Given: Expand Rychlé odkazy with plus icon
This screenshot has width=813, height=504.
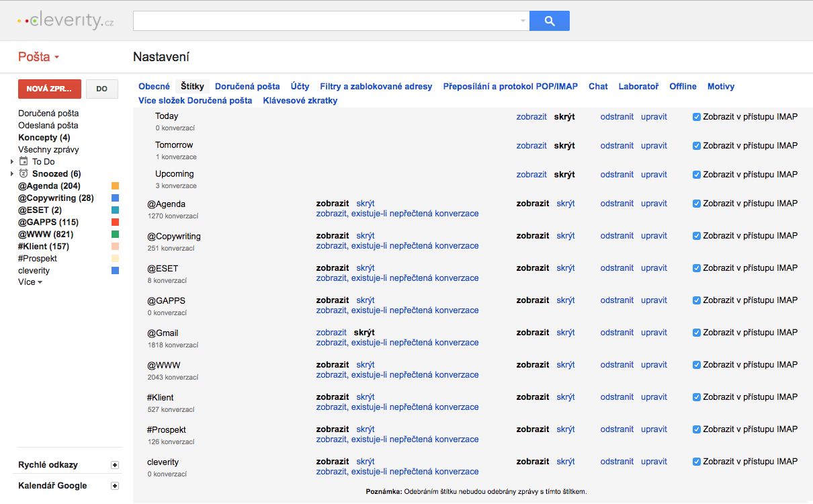Looking at the screenshot, I should 114,465.
